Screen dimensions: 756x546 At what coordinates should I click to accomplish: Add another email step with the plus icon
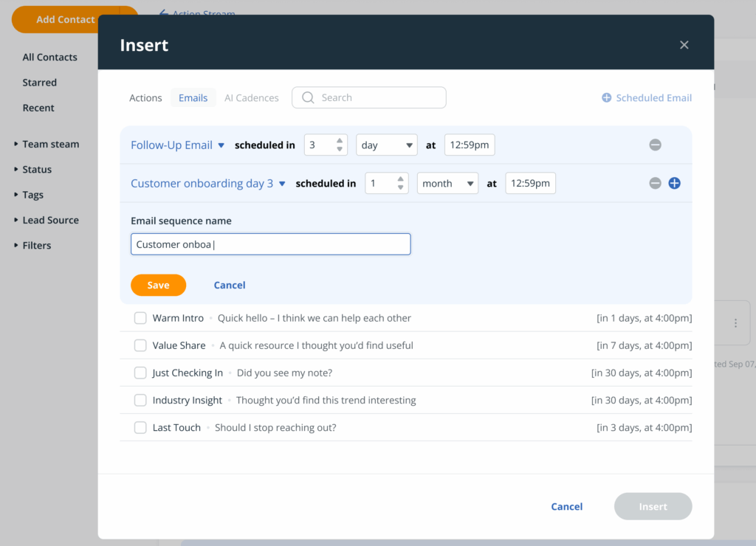[674, 183]
